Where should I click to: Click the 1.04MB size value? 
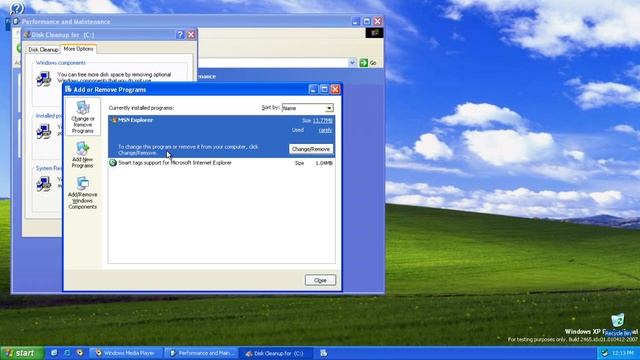tap(324, 163)
